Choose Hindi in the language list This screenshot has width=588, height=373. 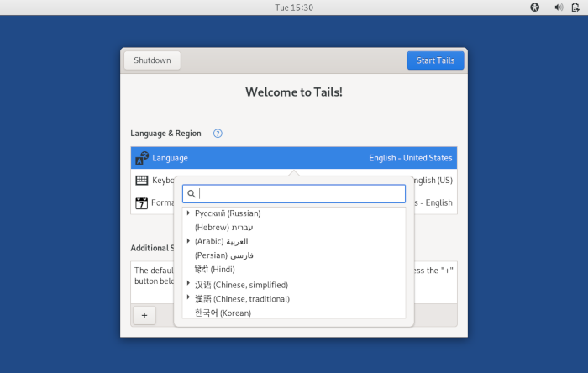click(x=214, y=270)
